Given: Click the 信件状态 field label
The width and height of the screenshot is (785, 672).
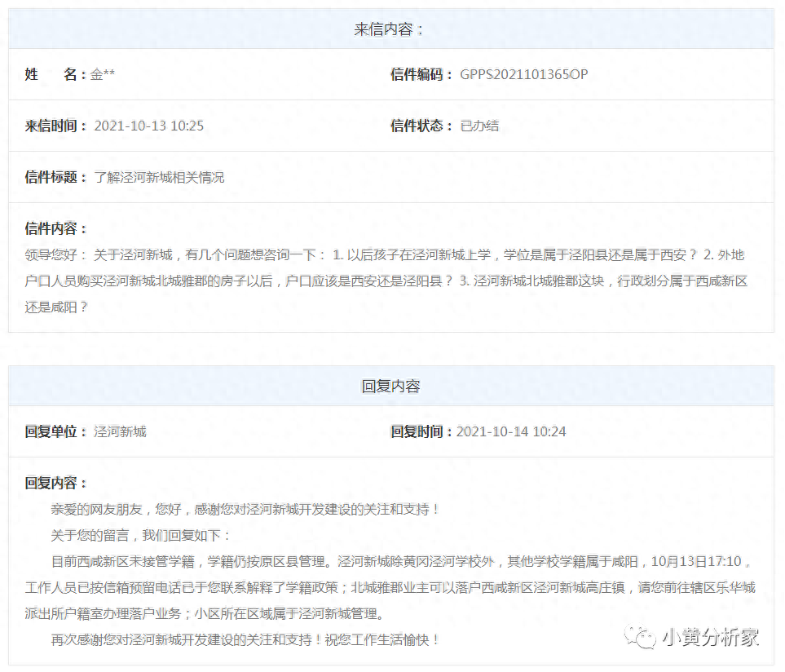Looking at the screenshot, I should point(421,126).
